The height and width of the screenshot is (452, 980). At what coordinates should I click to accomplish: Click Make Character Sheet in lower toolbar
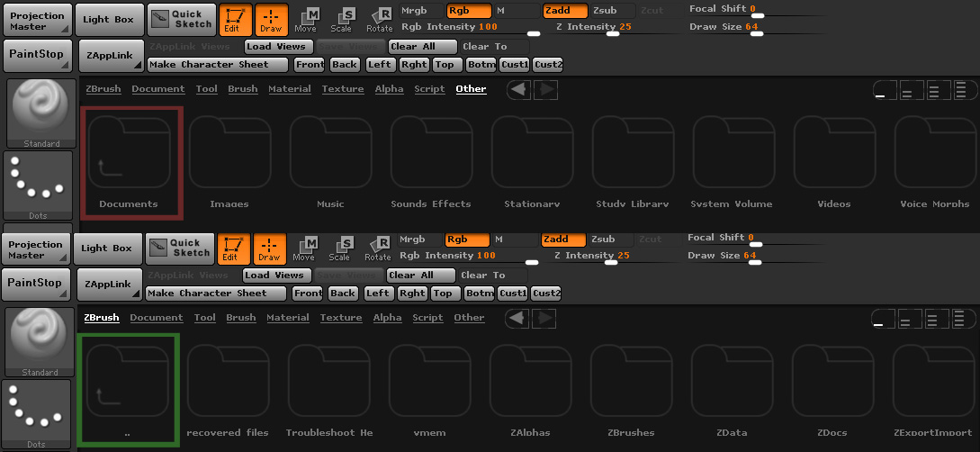216,294
